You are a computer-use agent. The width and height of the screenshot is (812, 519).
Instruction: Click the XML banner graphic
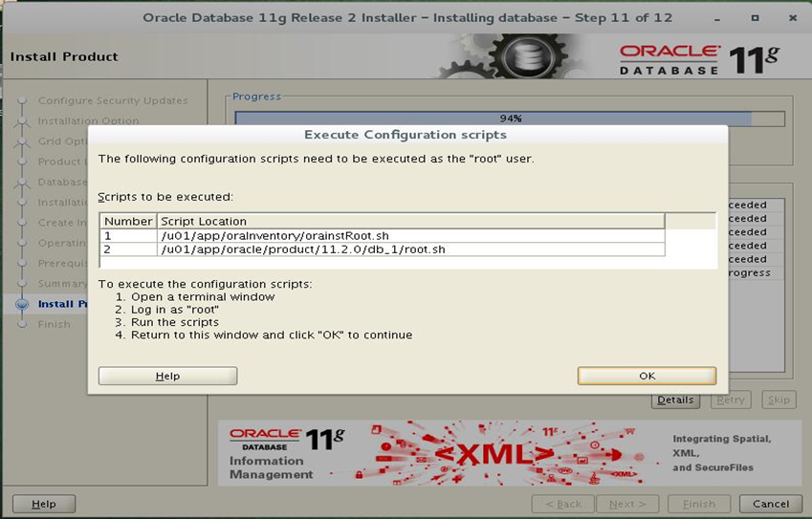click(494, 454)
